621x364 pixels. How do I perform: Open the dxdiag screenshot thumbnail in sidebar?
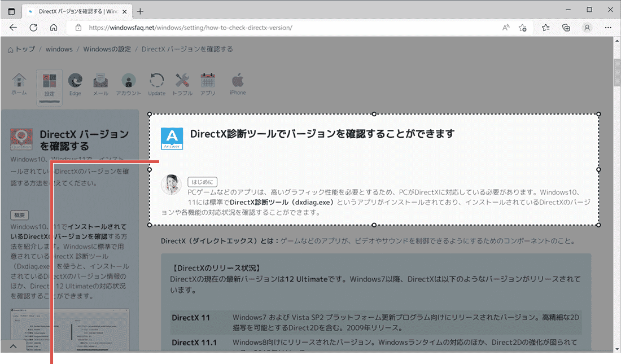70,329
